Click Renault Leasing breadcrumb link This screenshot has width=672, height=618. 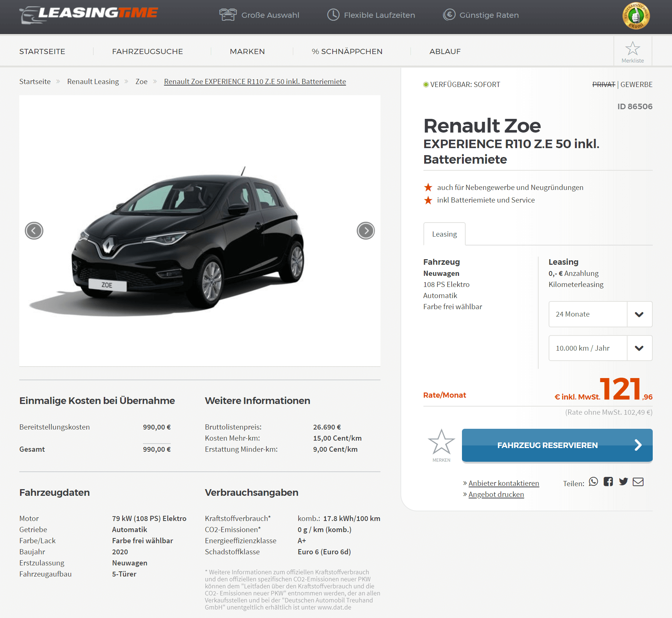pos(93,81)
